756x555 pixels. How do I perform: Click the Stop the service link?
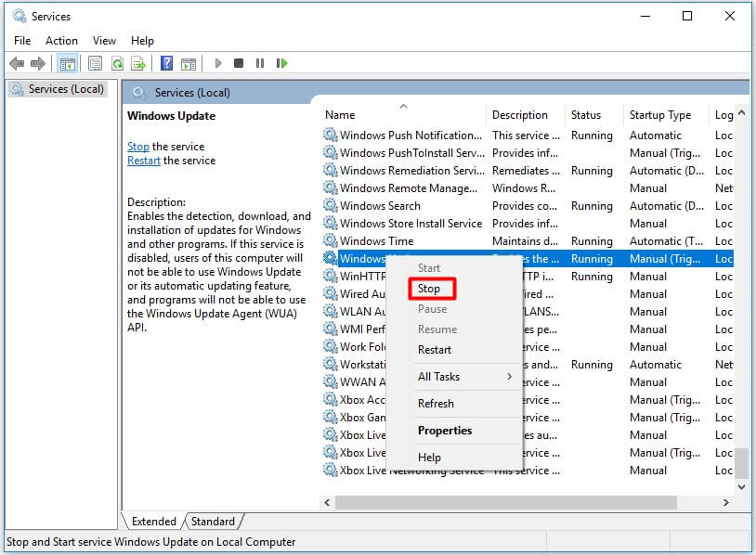(137, 147)
